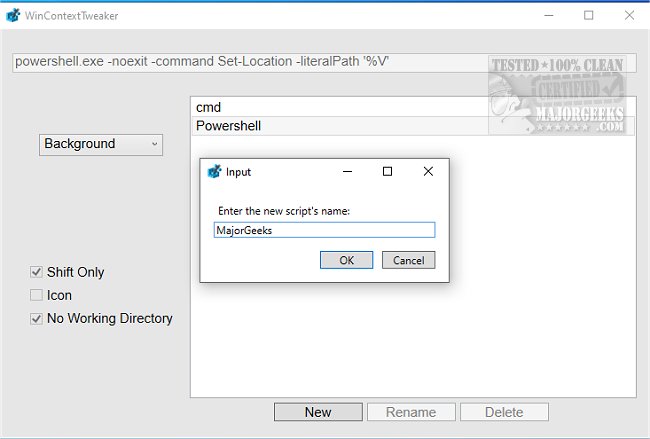Click the powershell.exe command text field
This screenshot has width=650, height=439.
(x=324, y=63)
